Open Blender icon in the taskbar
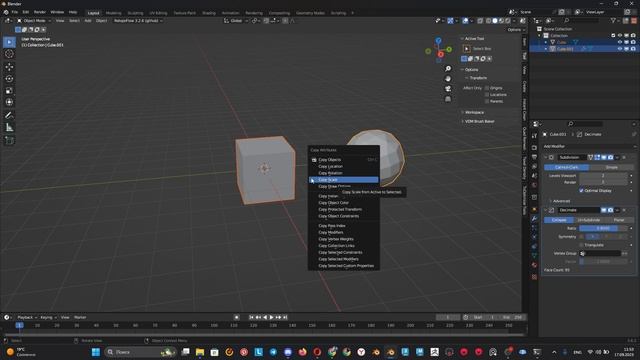The height and width of the screenshot is (360, 640). coord(391,352)
